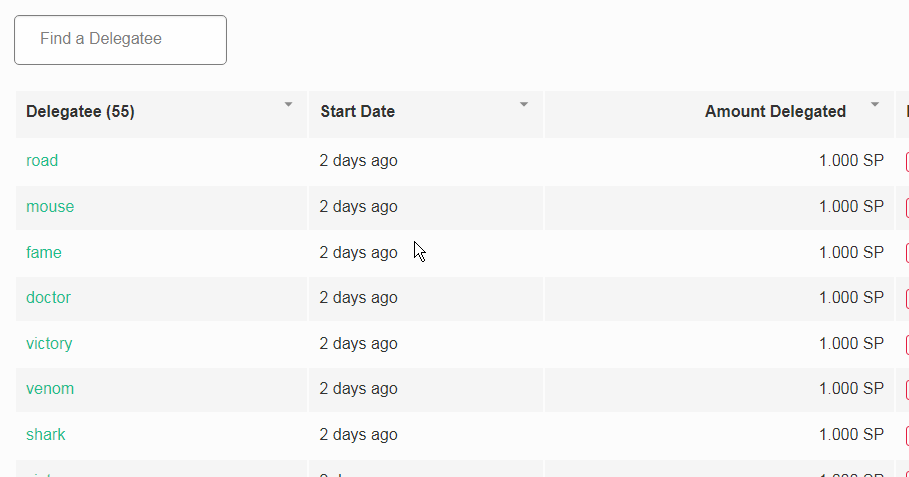Viewport: 909px width, 477px height.
Task: Open the venom delegatee link
Action: pos(50,389)
